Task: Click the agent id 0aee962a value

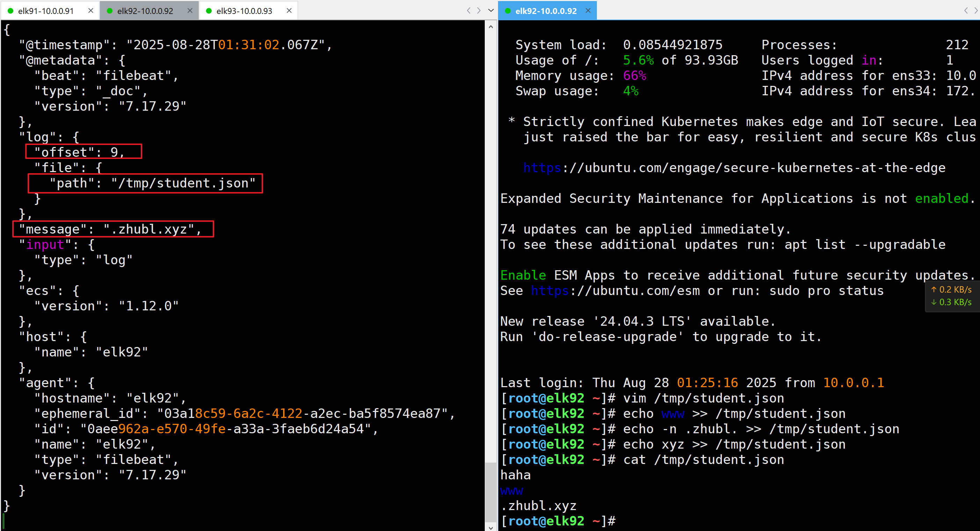Action: pos(225,429)
